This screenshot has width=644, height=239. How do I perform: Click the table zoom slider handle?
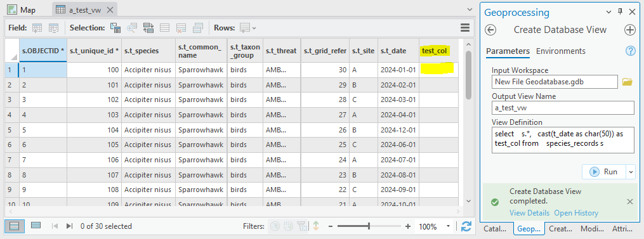click(x=369, y=226)
